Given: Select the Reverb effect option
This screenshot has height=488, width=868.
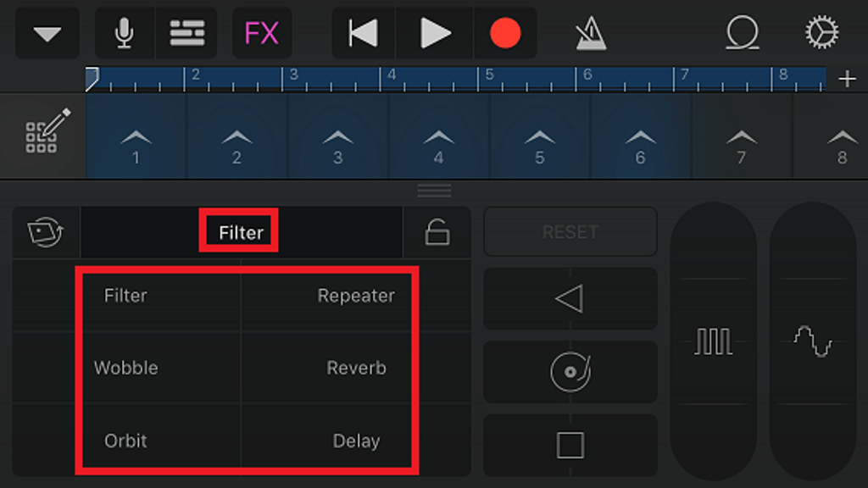Looking at the screenshot, I should [357, 368].
